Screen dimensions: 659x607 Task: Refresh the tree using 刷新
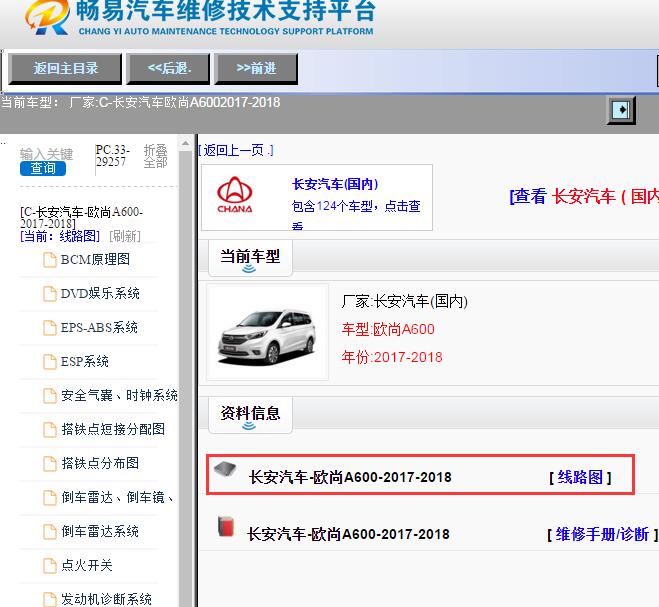[125, 236]
